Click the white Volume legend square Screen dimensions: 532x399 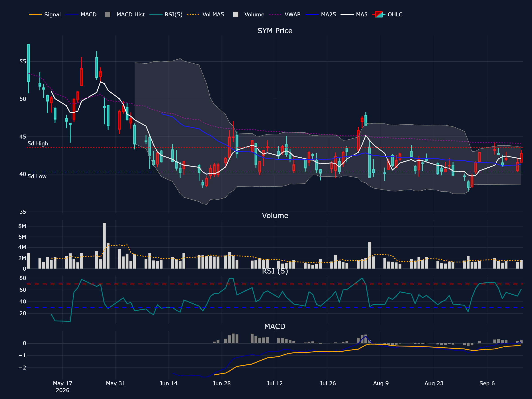tap(236, 14)
